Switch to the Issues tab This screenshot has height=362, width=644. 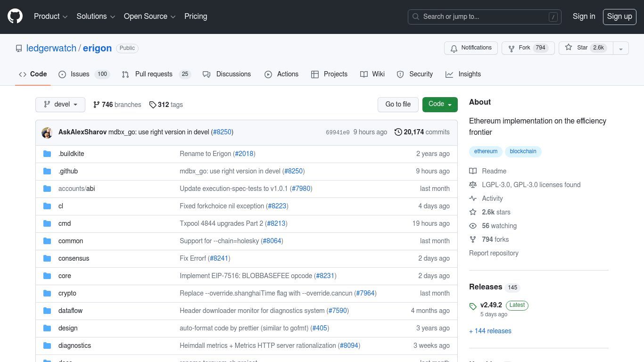coord(84,74)
